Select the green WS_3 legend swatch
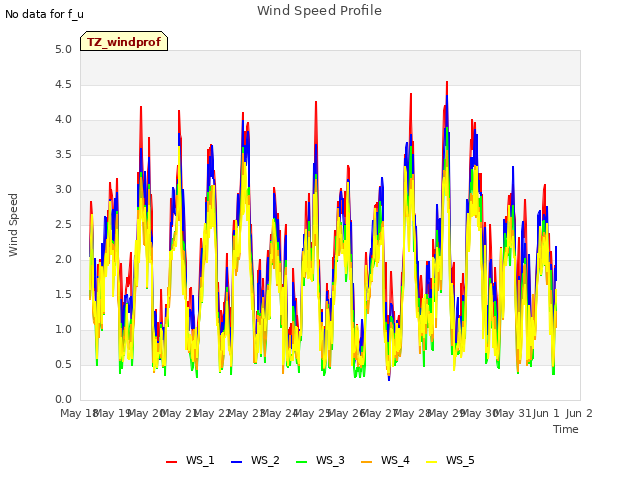The image size is (640, 480). [x=301, y=461]
